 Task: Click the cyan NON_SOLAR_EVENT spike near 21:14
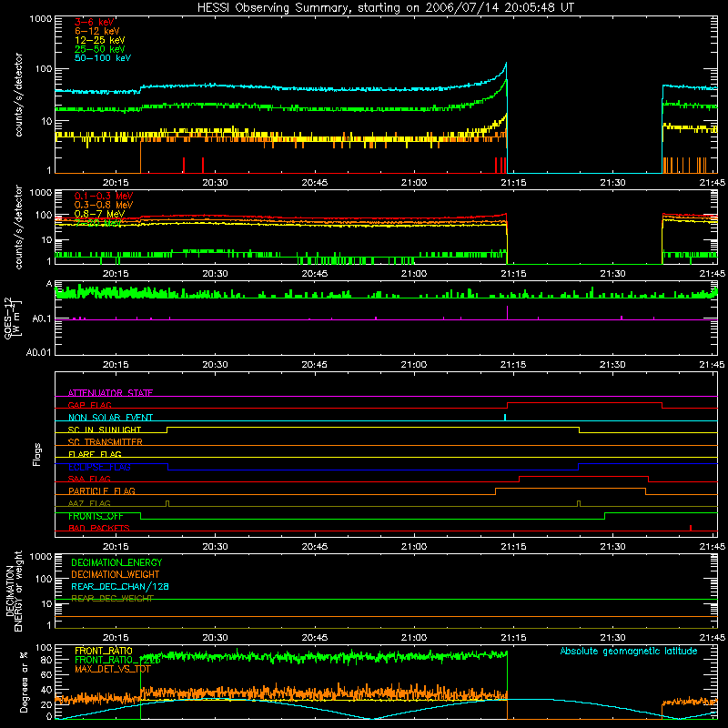[x=505, y=418]
